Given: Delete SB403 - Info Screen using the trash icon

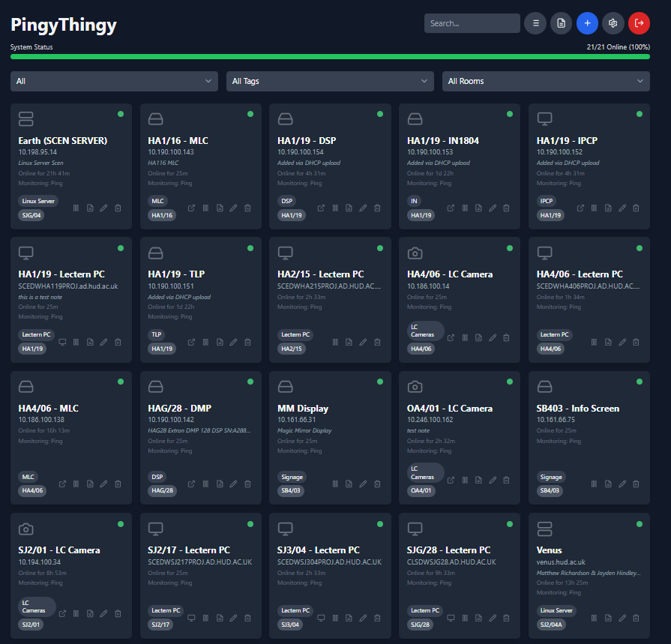Looking at the screenshot, I should 636,484.
